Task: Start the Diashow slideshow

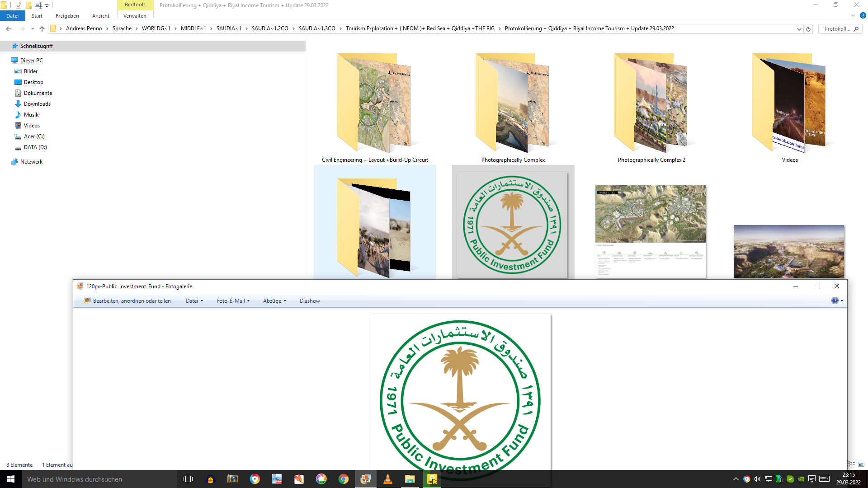Action: click(x=310, y=301)
